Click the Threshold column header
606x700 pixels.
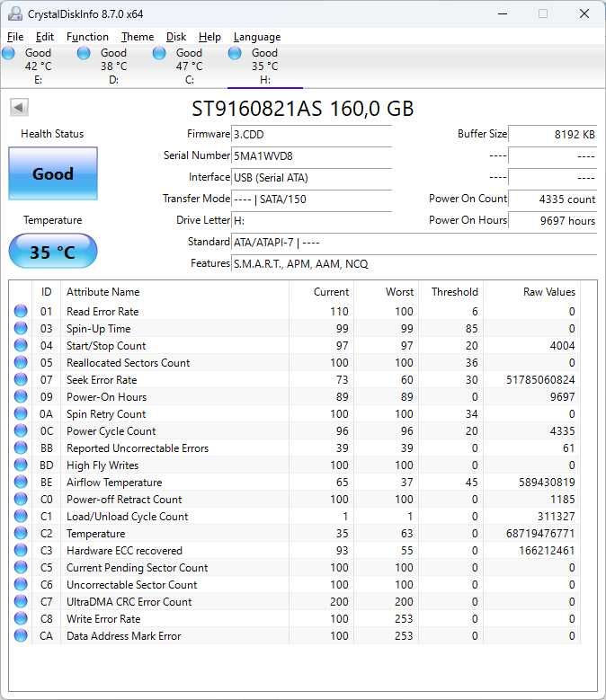pos(451,292)
